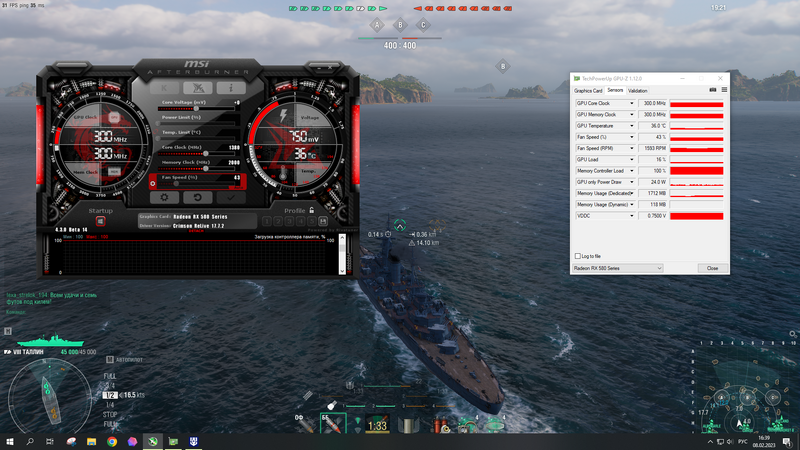Click the save profile floppy icon in Afterburner
The width and height of the screenshot is (800, 450).
(x=323, y=221)
